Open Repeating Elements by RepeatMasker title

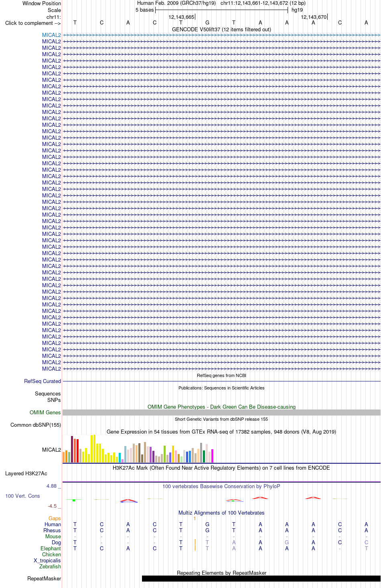[x=221, y=573]
